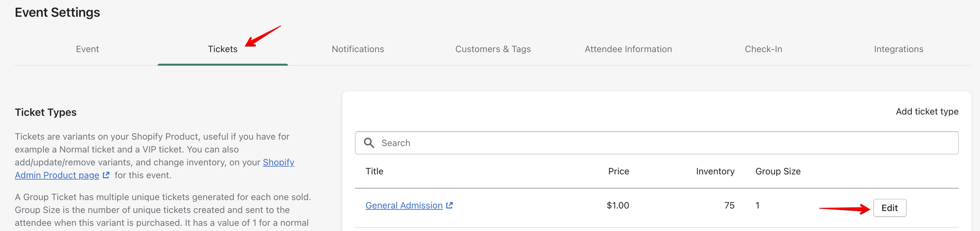Edit the General Admission ticket
980x231 pixels.
pyautogui.click(x=889, y=208)
